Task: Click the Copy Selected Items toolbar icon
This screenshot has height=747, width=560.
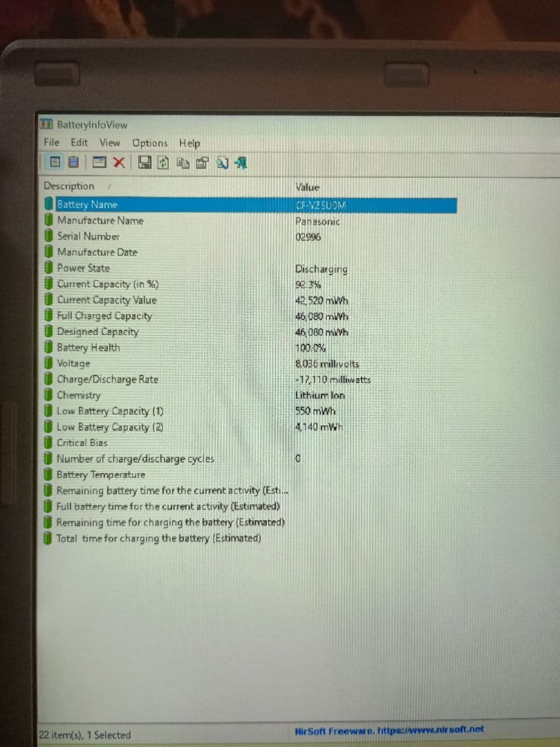Action: click(183, 163)
